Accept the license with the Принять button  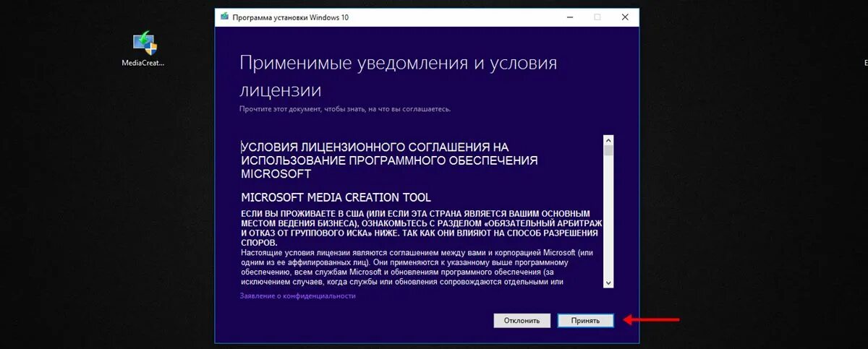(x=585, y=320)
